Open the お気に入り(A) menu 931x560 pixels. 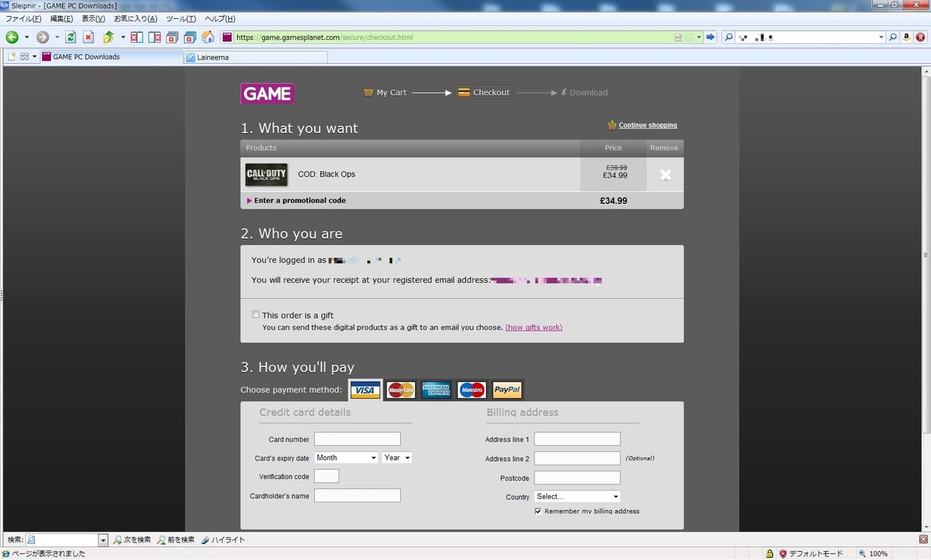pyautogui.click(x=135, y=18)
